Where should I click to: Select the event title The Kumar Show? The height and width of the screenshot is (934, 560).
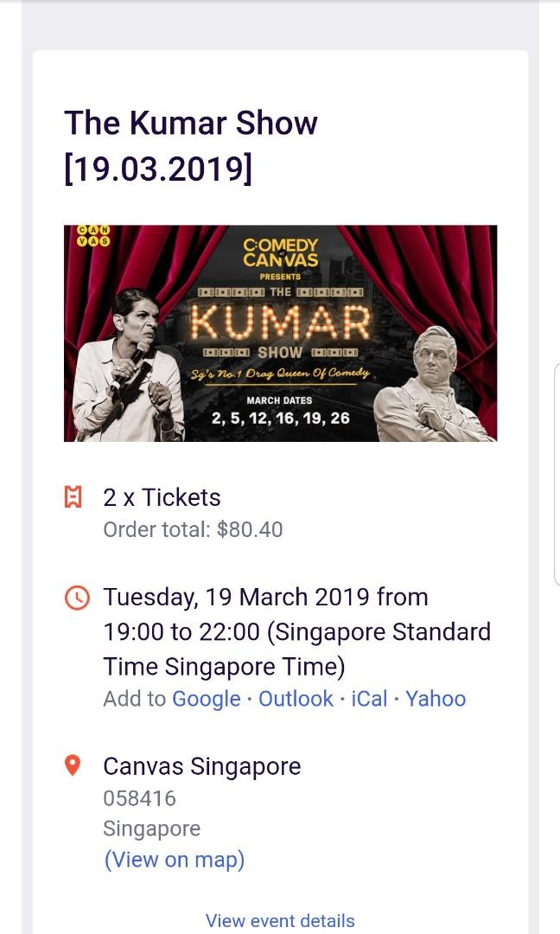(191, 123)
